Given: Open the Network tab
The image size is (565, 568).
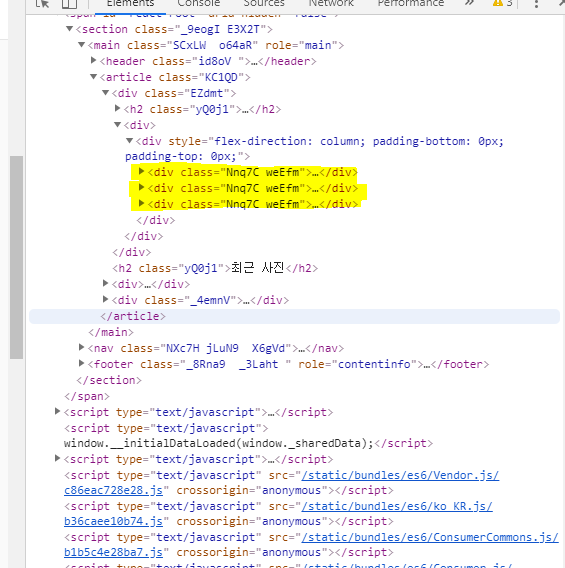Looking at the screenshot, I should [331, 4].
